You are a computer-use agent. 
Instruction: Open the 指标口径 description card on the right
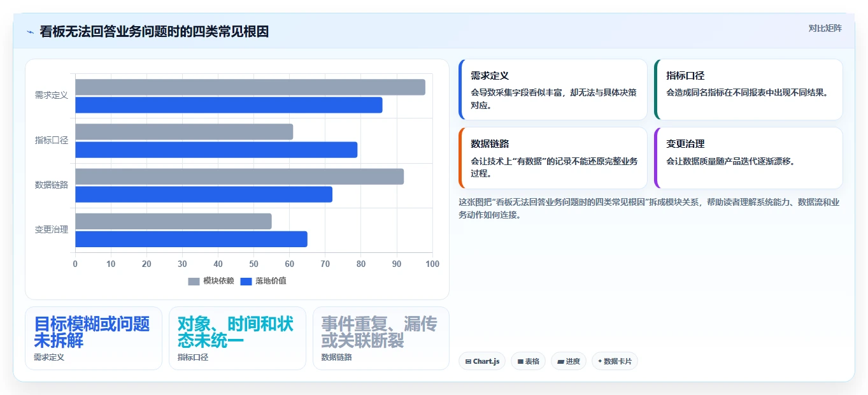(x=748, y=90)
